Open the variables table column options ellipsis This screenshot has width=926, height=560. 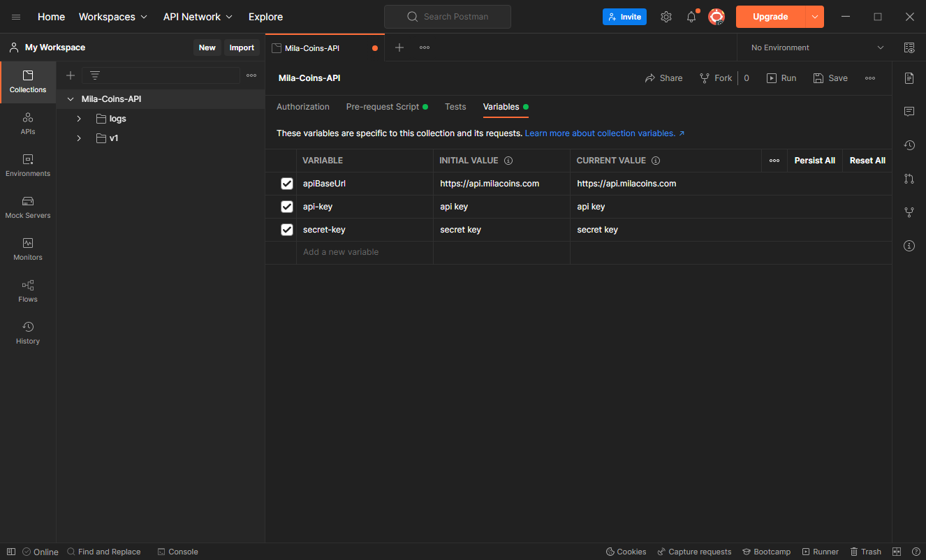point(774,161)
